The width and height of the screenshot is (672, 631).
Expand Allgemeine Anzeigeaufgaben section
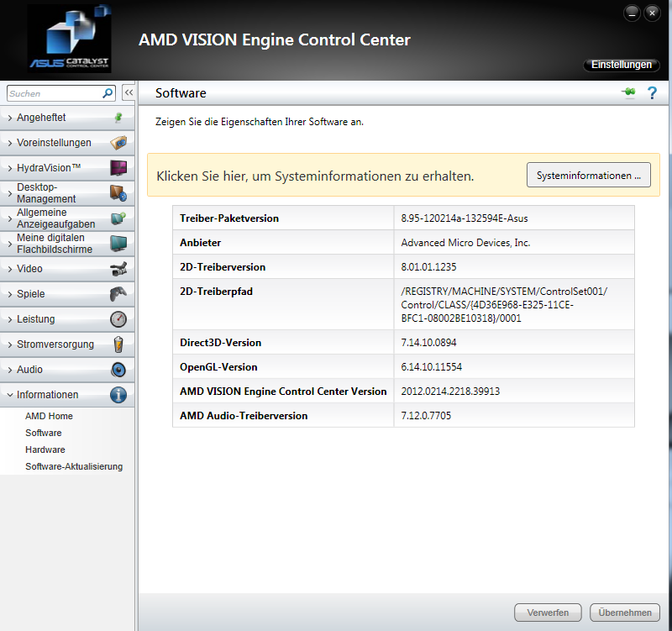click(68, 218)
